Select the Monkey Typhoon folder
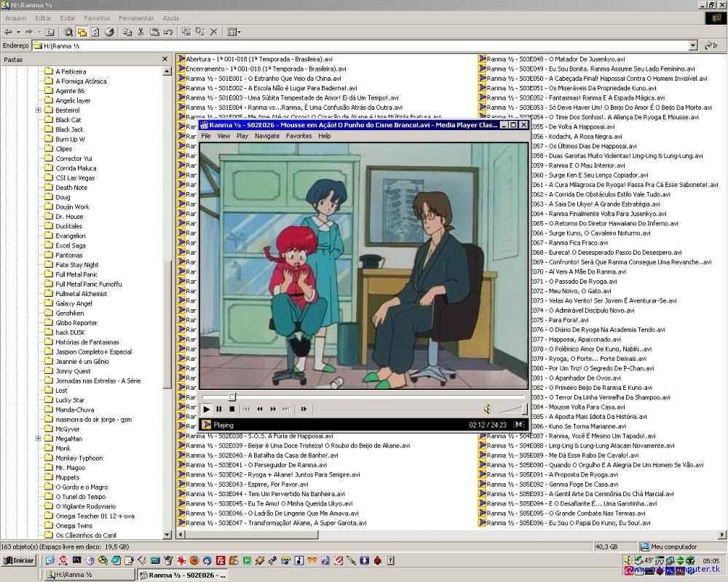 pyautogui.click(x=79, y=458)
